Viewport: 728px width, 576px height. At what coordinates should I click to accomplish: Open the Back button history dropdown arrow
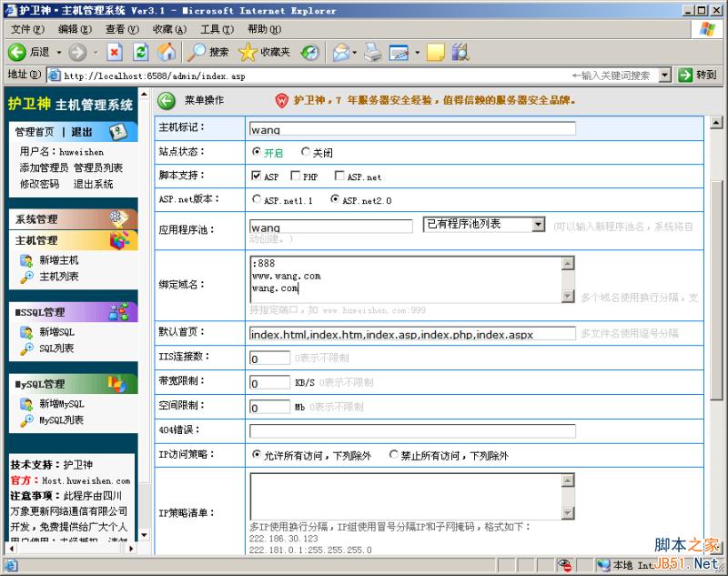59,52
